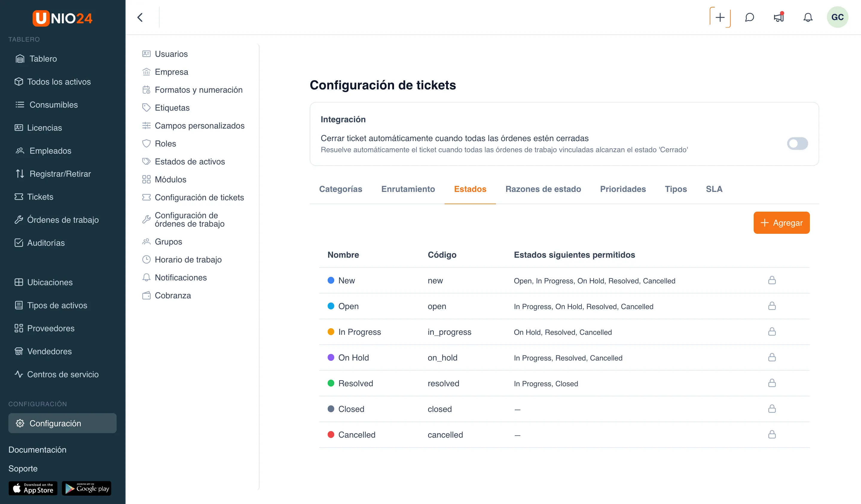Click the Nombre column header
This screenshot has height=504, width=861.
(x=343, y=255)
